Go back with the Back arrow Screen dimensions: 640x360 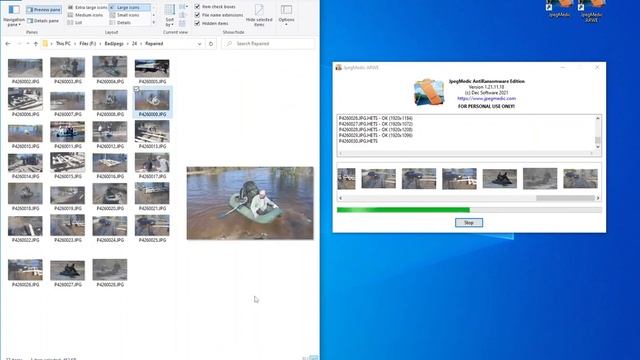coord(8,44)
